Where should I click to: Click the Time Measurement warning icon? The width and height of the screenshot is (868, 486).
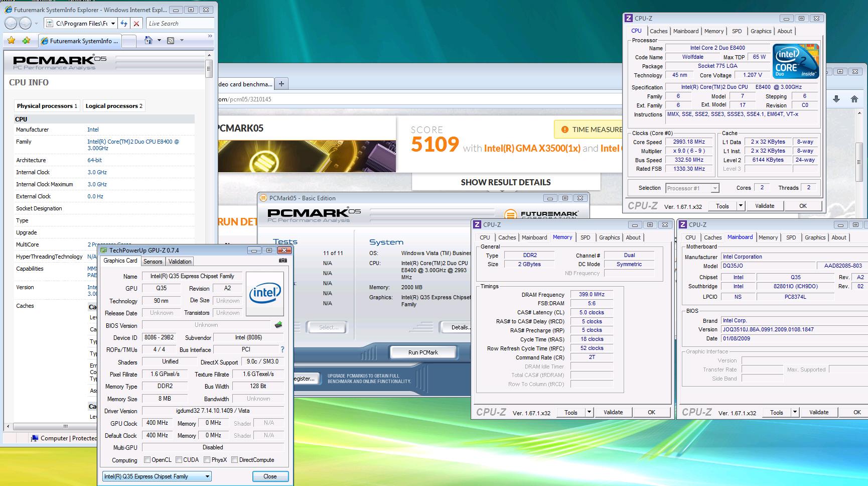click(x=564, y=130)
